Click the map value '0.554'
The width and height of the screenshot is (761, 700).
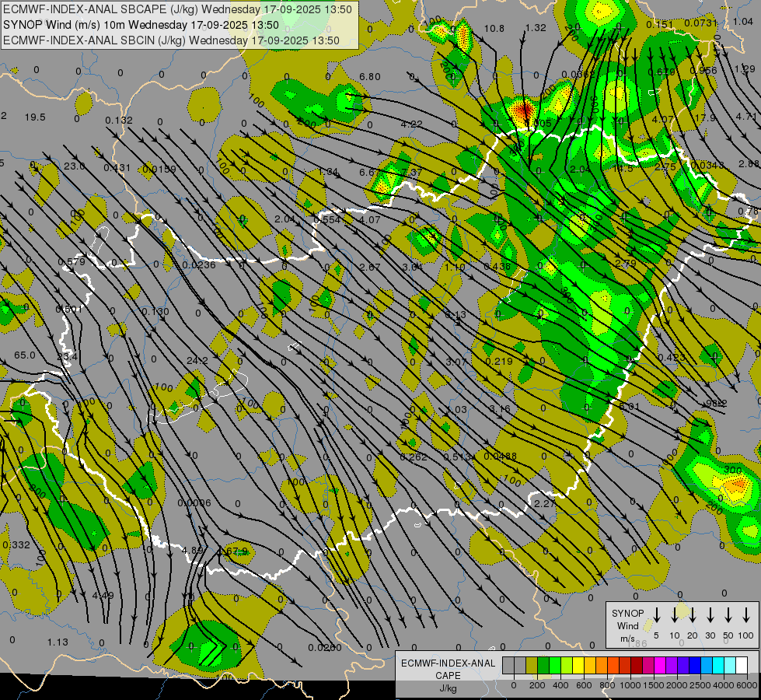pos(327,219)
